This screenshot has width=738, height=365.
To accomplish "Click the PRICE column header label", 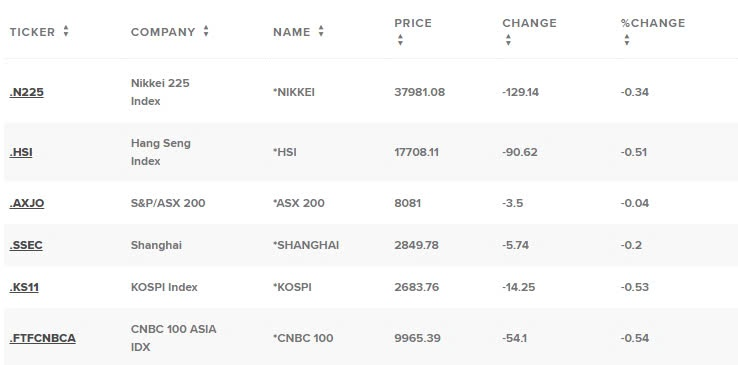I will pos(413,23).
